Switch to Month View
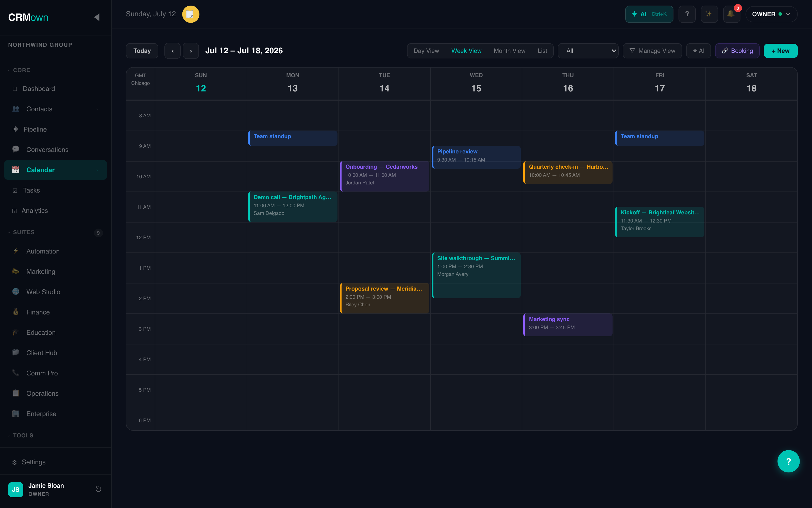Viewport: 812px width, 508px height. coord(509,51)
